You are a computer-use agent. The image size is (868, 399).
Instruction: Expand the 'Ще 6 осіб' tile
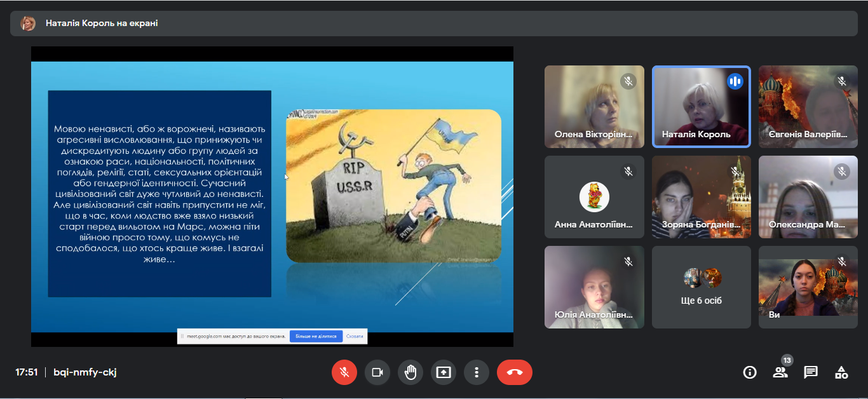tap(702, 287)
